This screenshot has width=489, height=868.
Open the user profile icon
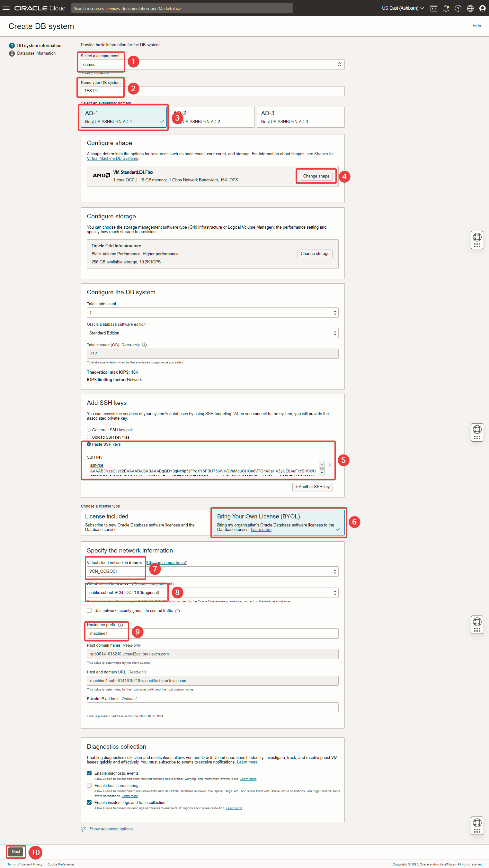tap(482, 8)
